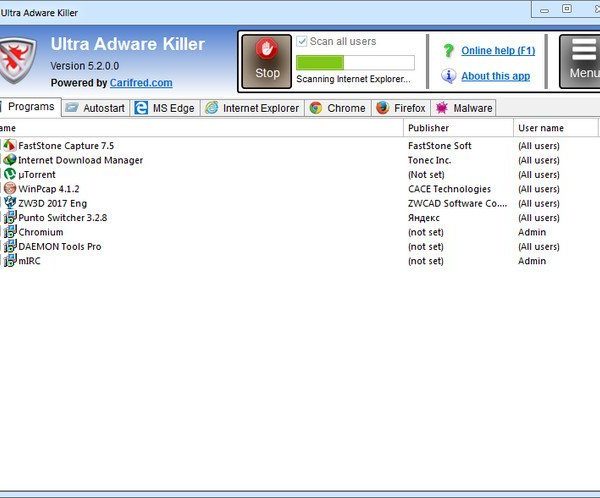
Task: Switch to the MS Edge tab
Action: click(165, 108)
